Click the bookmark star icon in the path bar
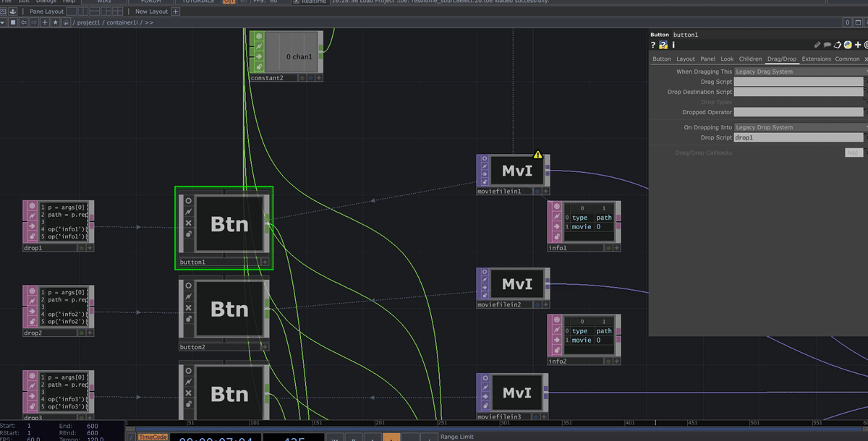 coord(55,22)
